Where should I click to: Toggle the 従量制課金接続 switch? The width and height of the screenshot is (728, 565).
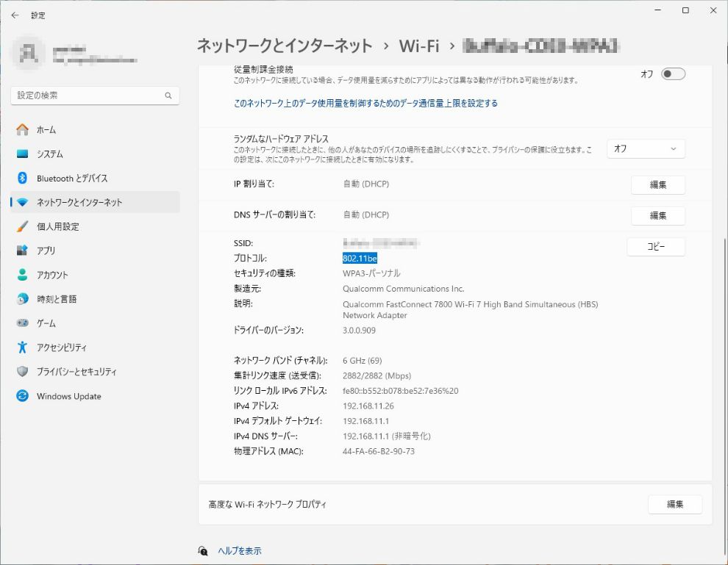(x=673, y=74)
